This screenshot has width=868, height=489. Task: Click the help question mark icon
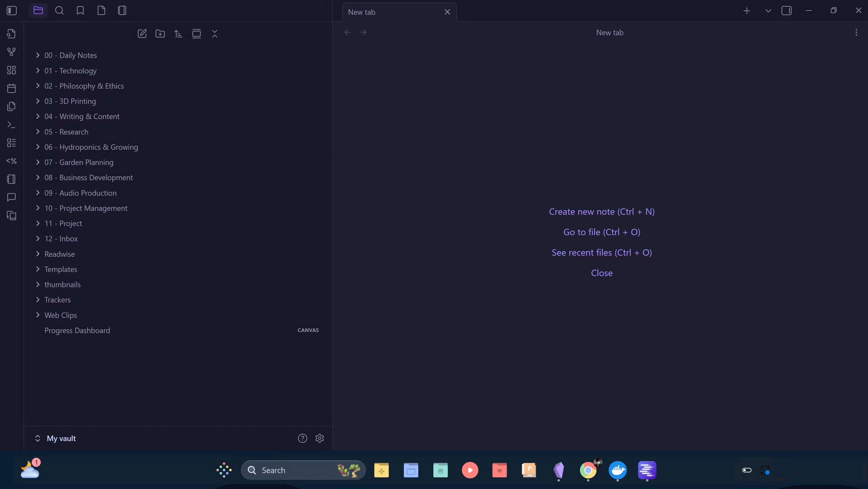pos(302,438)
